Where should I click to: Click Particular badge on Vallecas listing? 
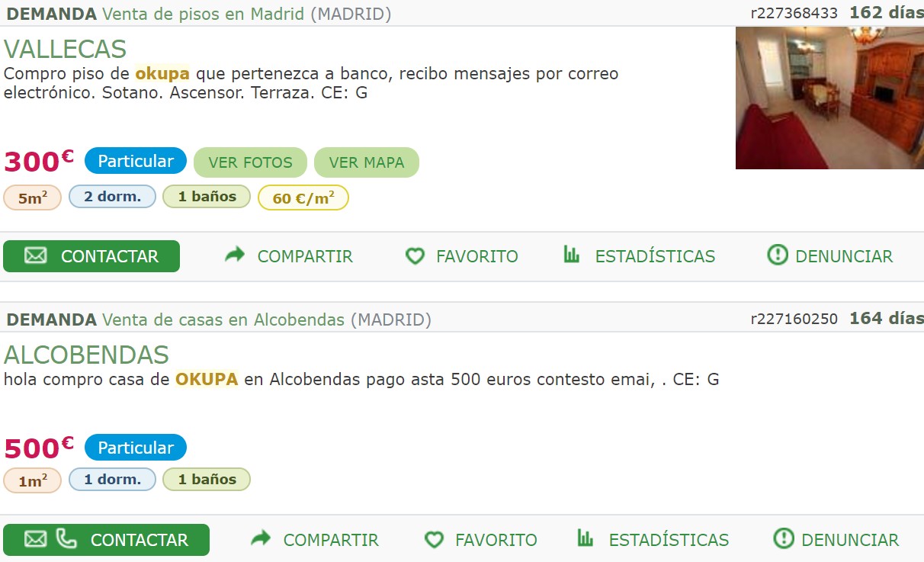point(136,161)
